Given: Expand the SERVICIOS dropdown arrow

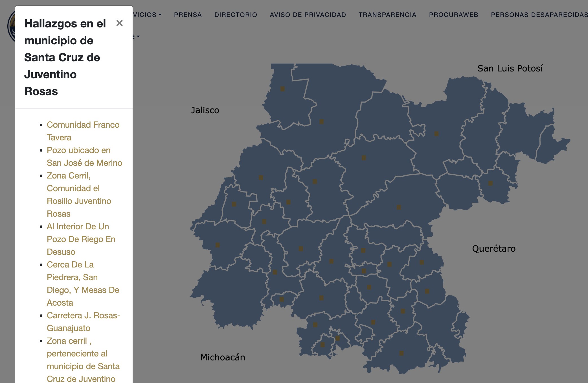Looking at the screenshot, I should [160, 15].
